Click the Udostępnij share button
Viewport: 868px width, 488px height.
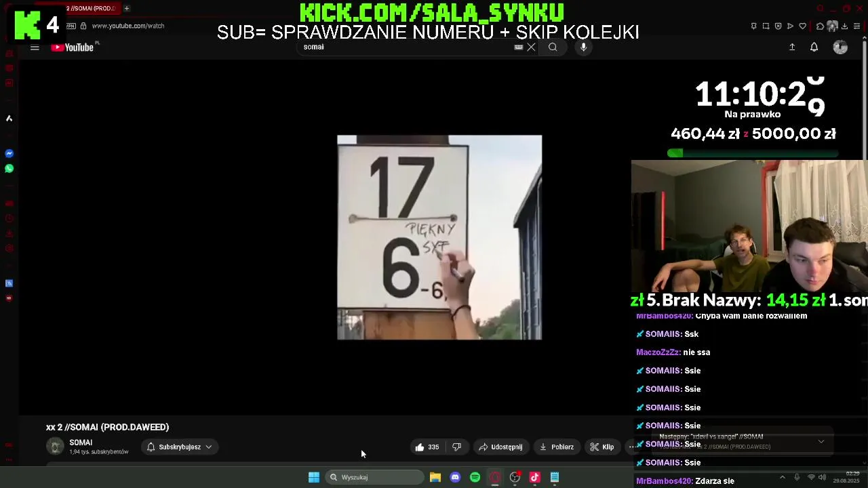pos(500,447)
